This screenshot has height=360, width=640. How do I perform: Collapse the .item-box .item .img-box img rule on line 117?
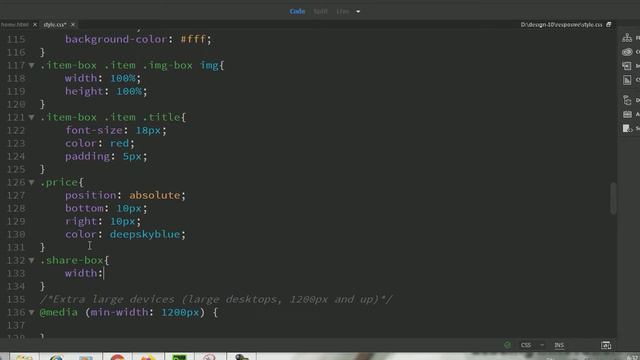pos(31,65)
